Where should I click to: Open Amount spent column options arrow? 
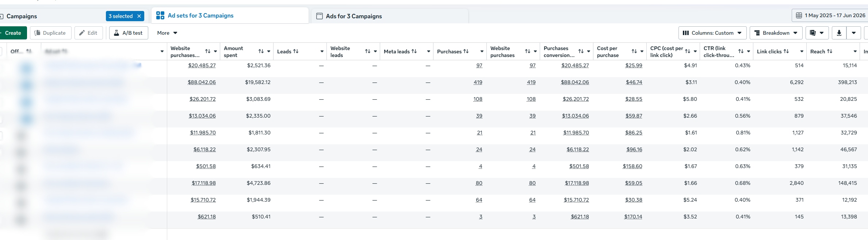point(269,52)
